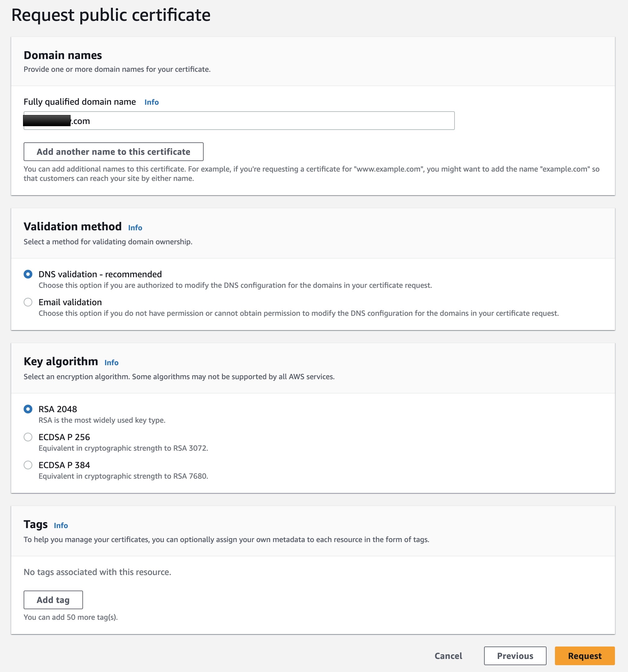This screenshot has width=628, height=672.
Task: Click the 'RSA is the most widely used' description
Action: coord(102,420)
